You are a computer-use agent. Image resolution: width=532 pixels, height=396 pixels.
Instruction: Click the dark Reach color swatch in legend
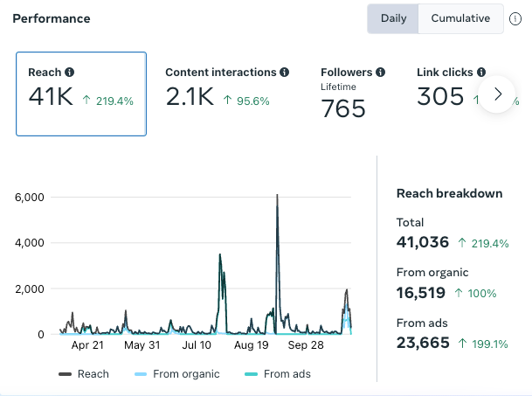[65, 374]
